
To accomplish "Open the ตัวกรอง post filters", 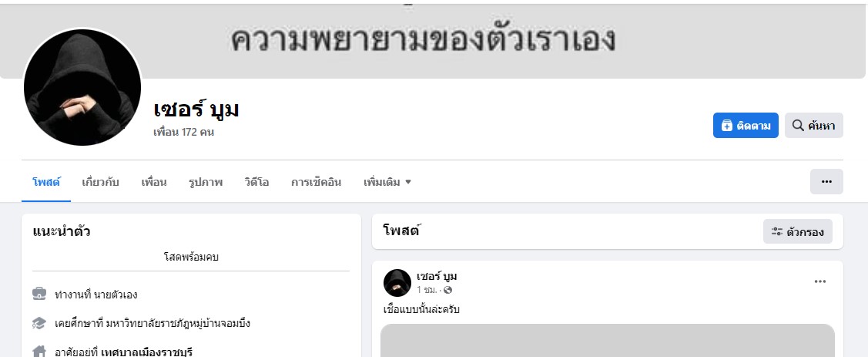I will [x=798, y=232].
